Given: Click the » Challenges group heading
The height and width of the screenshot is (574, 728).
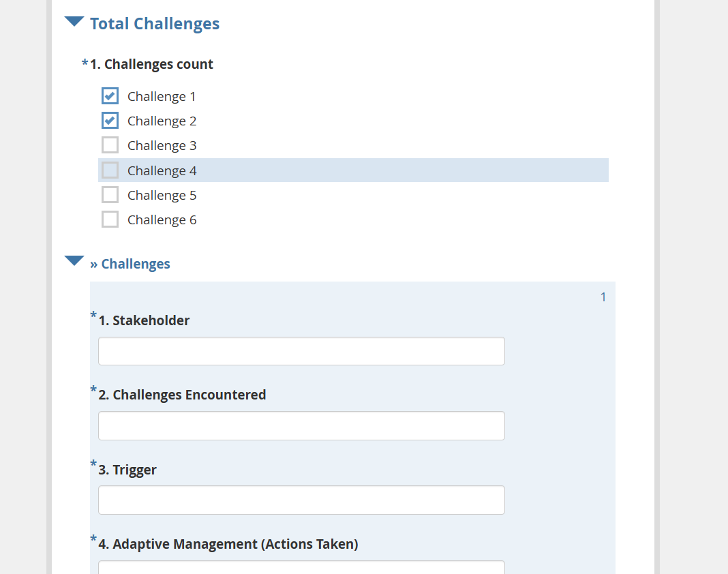Looking at the screenshot, I should pos(130,265).
